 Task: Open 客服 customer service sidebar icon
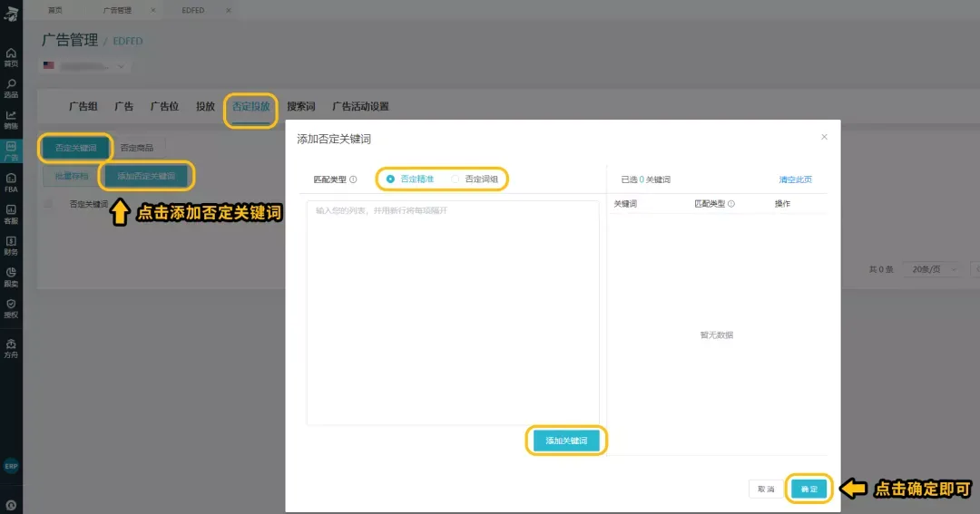[11, 214]
